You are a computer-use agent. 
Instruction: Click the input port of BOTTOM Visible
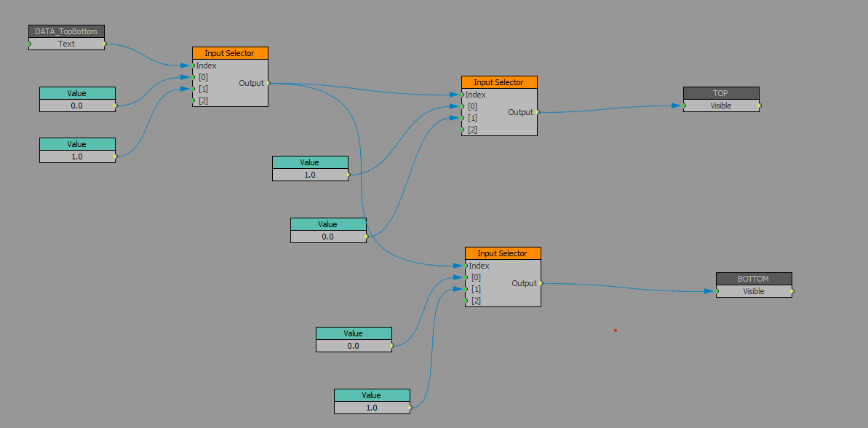717,290
